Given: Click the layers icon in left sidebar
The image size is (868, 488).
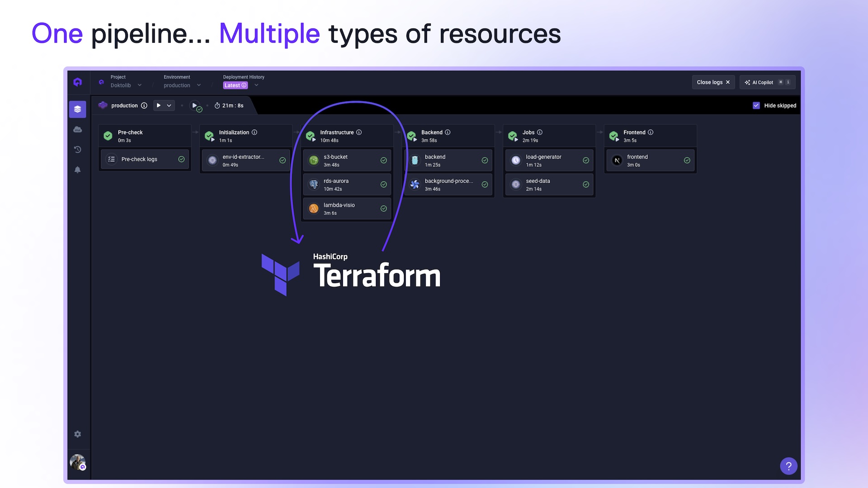Looking at the screenshot, I should pyautogui.click(x=77, y=109).
